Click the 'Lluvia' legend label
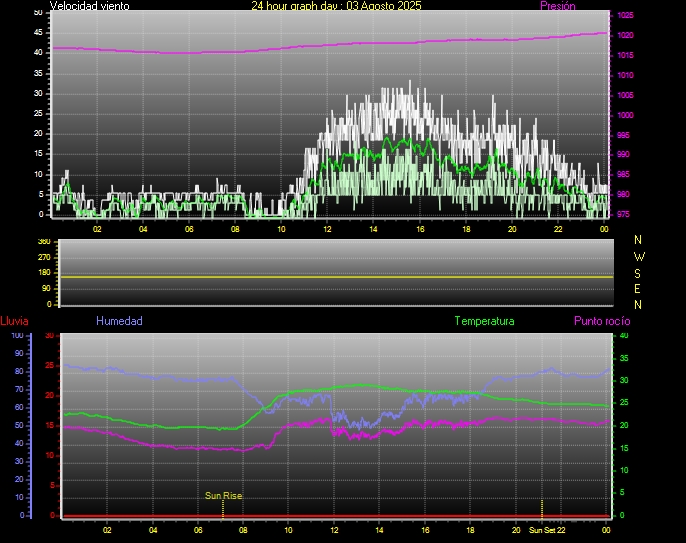The height and width of the screenshot is (543, 686). coord(14,321)
